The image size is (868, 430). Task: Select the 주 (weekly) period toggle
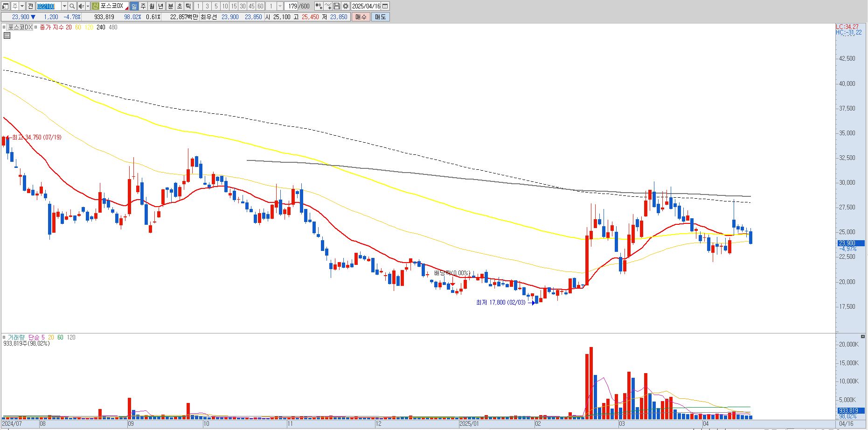point(143,6)
